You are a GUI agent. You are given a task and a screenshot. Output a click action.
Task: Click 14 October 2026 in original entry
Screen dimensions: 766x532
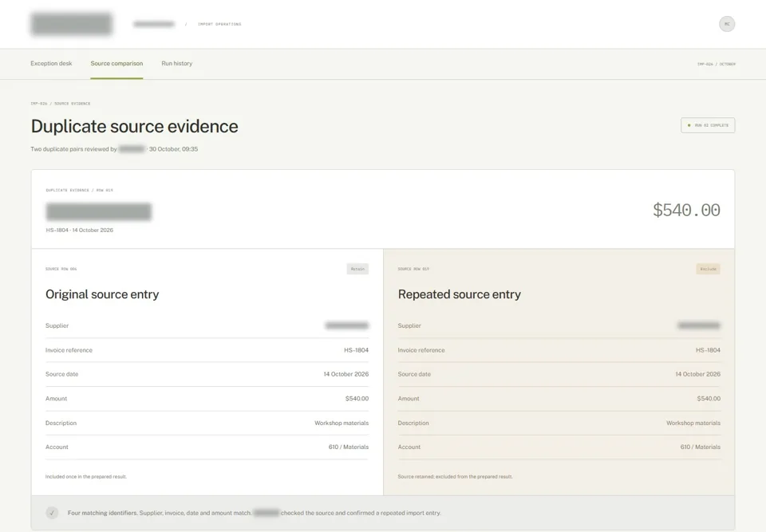click(x=345, y=374)
